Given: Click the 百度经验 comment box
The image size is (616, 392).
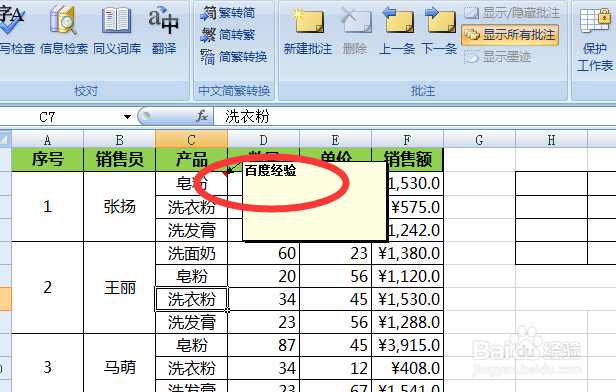Looking at the screenshot, I should (x=314, y=200).
